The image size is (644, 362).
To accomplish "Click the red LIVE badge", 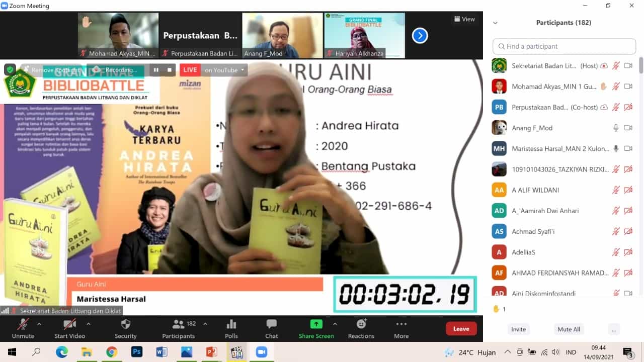I will (190, 70).
